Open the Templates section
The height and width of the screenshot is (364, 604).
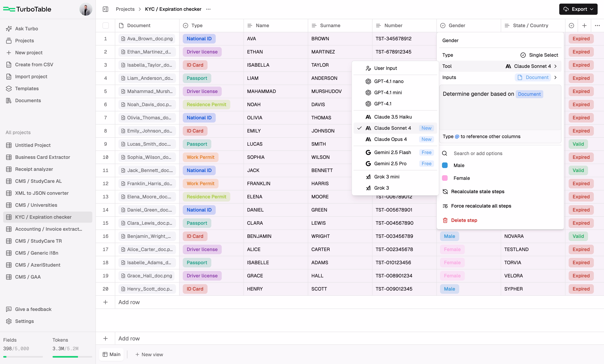pyautogui.click(x=27, y=88)
